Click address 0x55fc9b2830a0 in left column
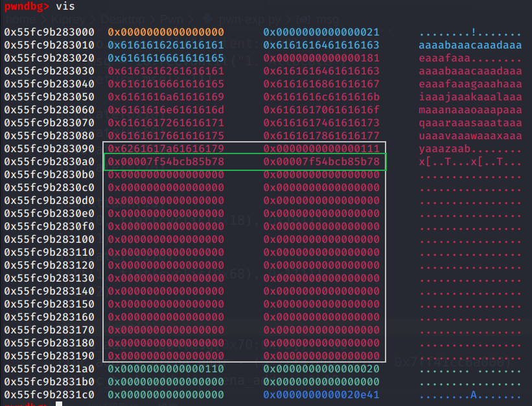The width and height of the screenshot is (532, 406). pyautogui.click(x=49, y=162)
